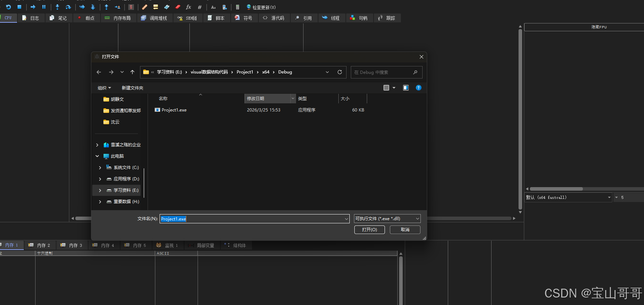Viewport: 644px width, 305px height.
Task: Open the Intermodular calls icon
Action: click(224, 7)
